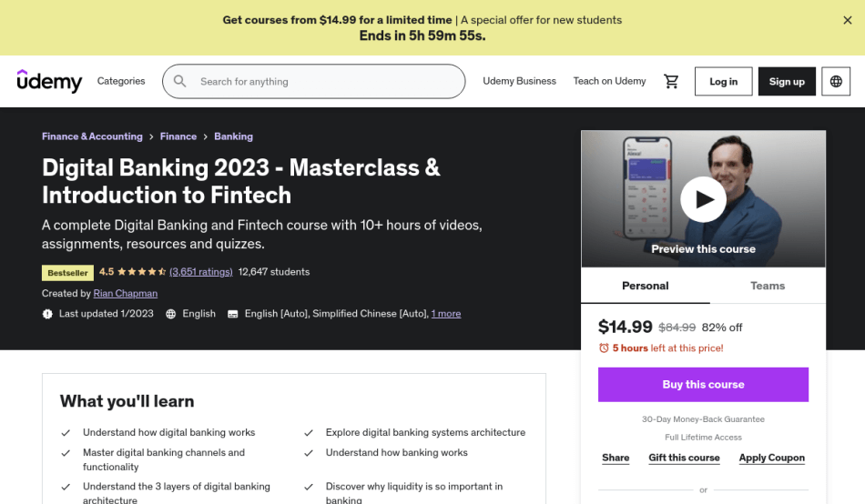Open the Categories menu
This screenshot has width=865, height=504.
pos(121,81)
